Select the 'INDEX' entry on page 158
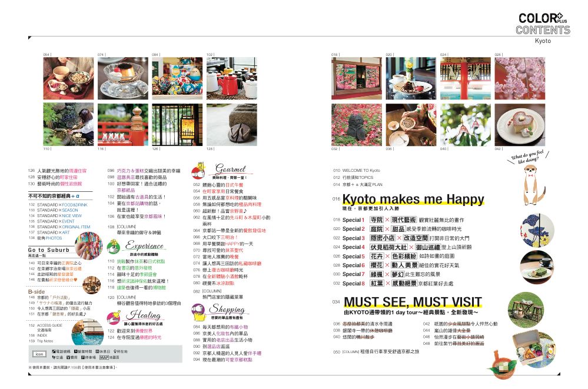This screenshot has height=389, width=588. pyautogui.click(x=38, y=335)
